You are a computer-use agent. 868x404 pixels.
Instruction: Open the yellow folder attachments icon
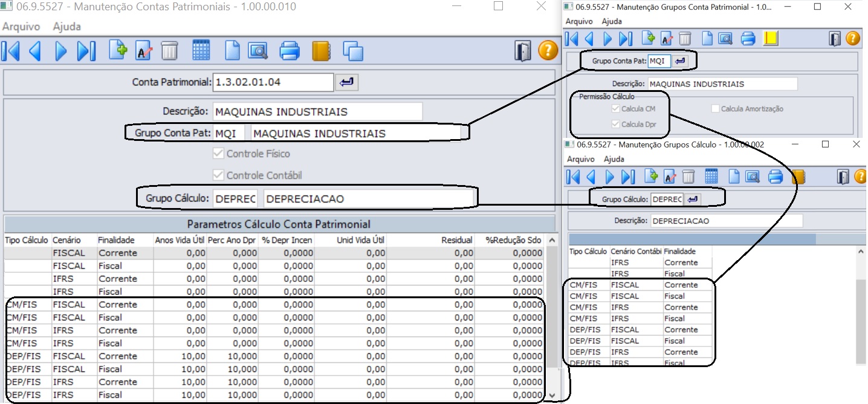[322, 51]
